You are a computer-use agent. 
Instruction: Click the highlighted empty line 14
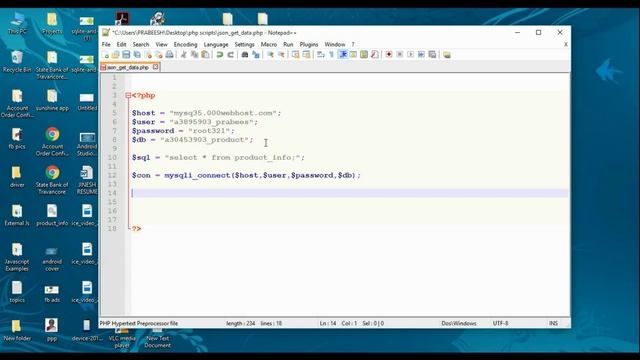(x=350, y=193)
